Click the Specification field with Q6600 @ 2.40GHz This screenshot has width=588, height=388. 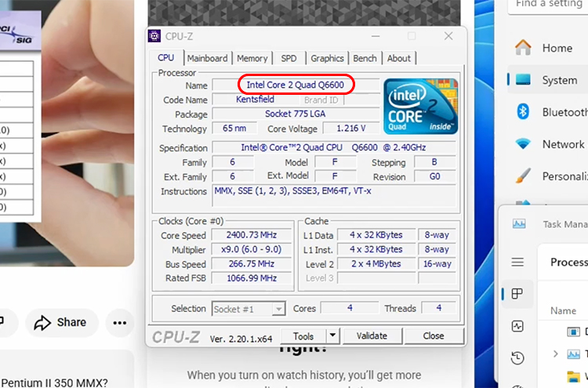(x=334, y=147)
